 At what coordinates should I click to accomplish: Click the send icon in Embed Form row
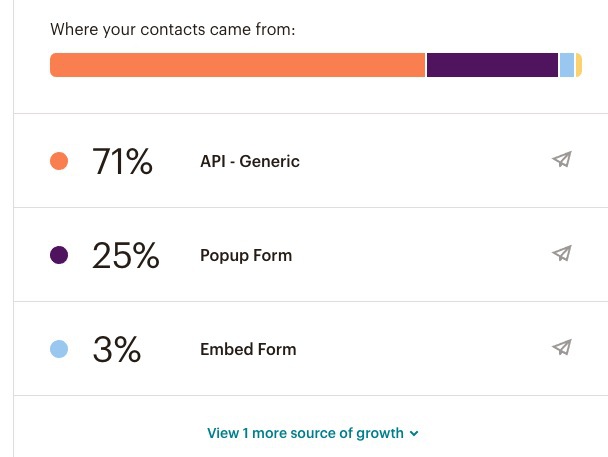562,347
